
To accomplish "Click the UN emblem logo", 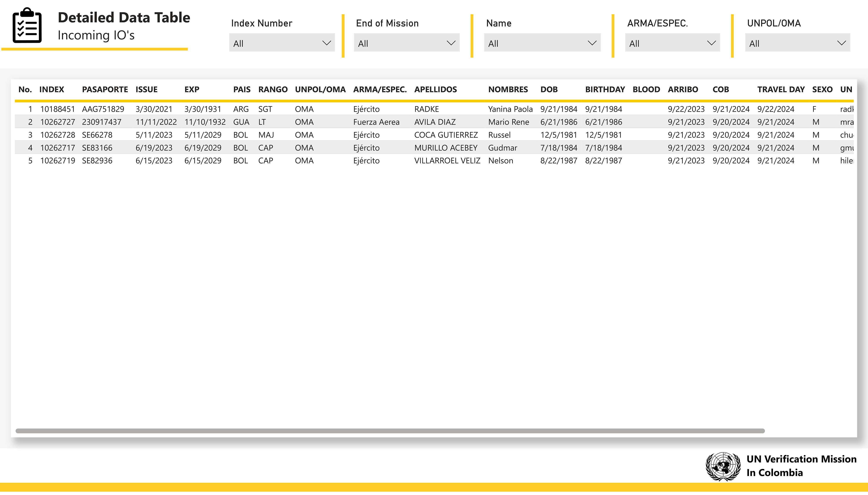I will coord(723,466).
